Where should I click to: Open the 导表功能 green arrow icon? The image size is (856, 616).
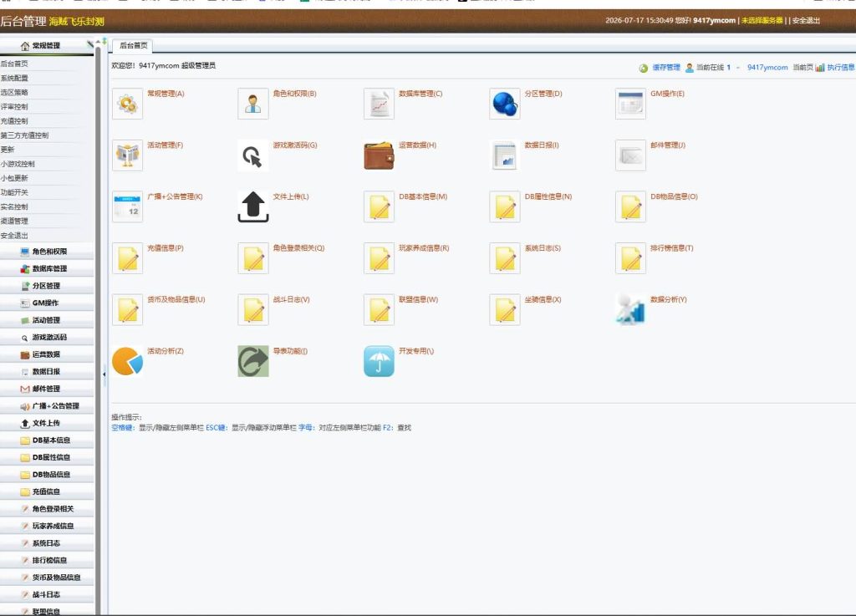point(252,361)
